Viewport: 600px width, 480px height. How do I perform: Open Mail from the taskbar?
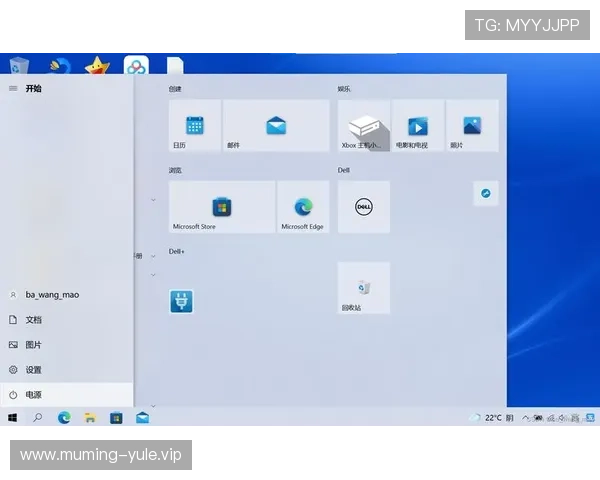click(142, 418)
